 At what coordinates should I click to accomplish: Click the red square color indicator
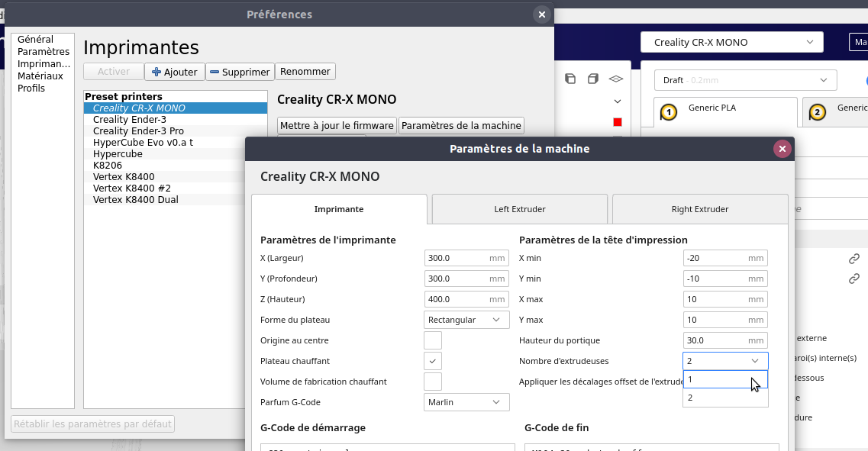pos(618,122)
